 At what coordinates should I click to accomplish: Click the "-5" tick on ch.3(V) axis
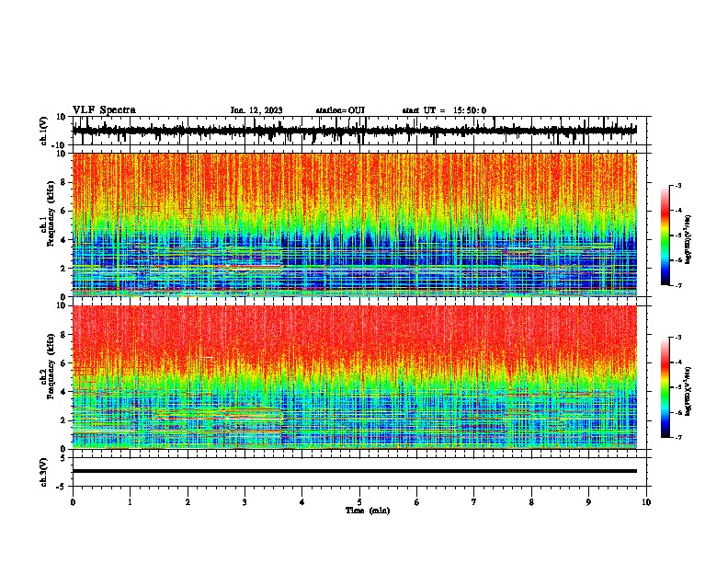(63, 487)
